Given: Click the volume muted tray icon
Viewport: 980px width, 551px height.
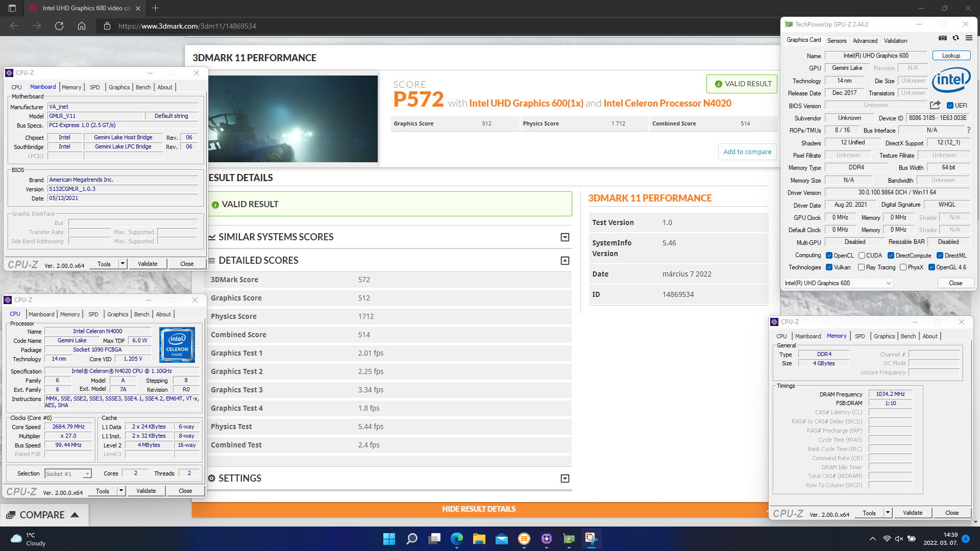Looking at the screenshot, I should coord(899,539).
